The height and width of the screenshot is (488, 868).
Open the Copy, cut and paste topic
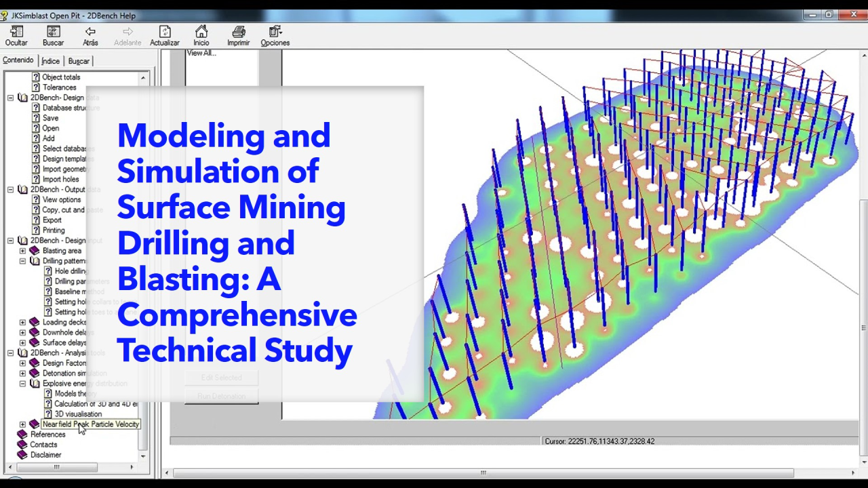[x=73, y=210]
